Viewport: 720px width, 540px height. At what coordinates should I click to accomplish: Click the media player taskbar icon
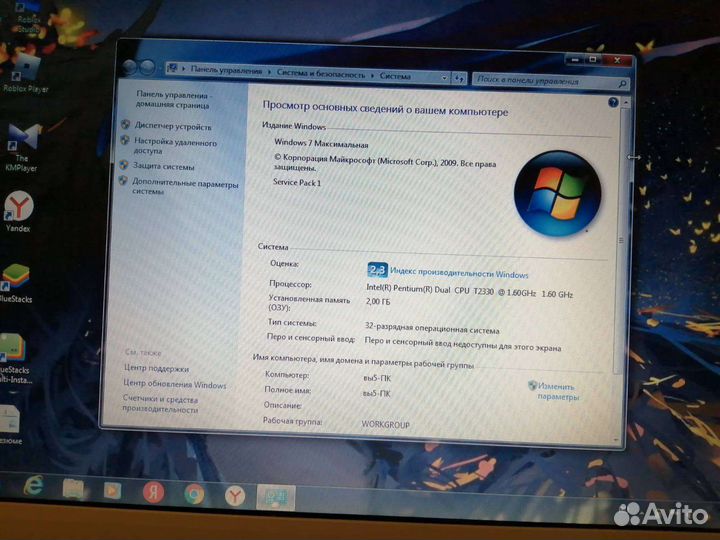113,490
